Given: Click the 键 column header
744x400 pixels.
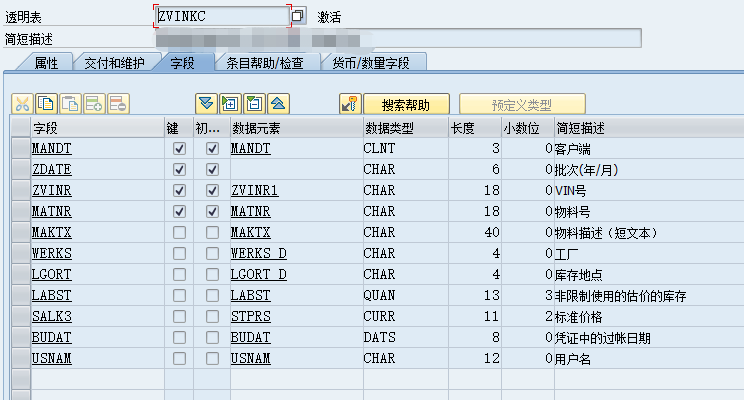Looking at the screenshot, I should click(x=179, y=128).
